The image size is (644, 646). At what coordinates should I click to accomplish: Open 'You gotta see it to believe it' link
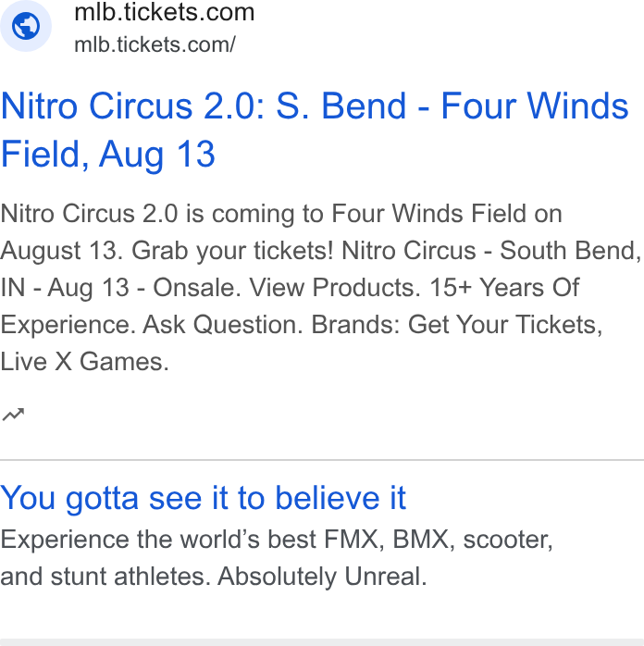click(203, 498)
